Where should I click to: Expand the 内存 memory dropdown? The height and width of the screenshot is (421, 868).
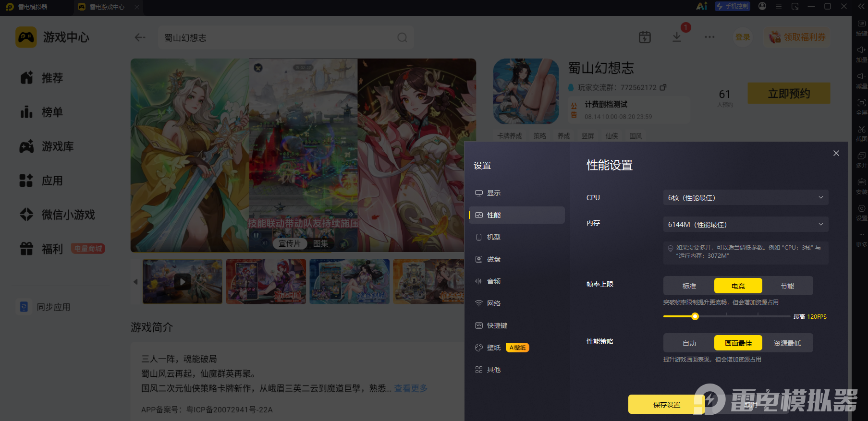pyautogui.click(x=746, y=225)
